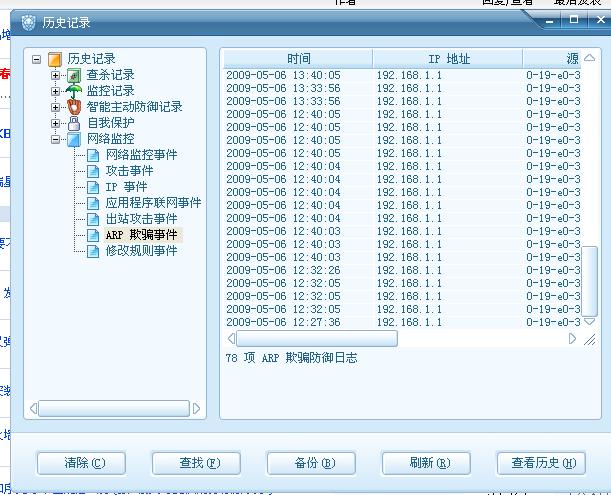Click the green umbrella 监控记录 icon
The width and height of the screenshot is (611, 495).
74,91
